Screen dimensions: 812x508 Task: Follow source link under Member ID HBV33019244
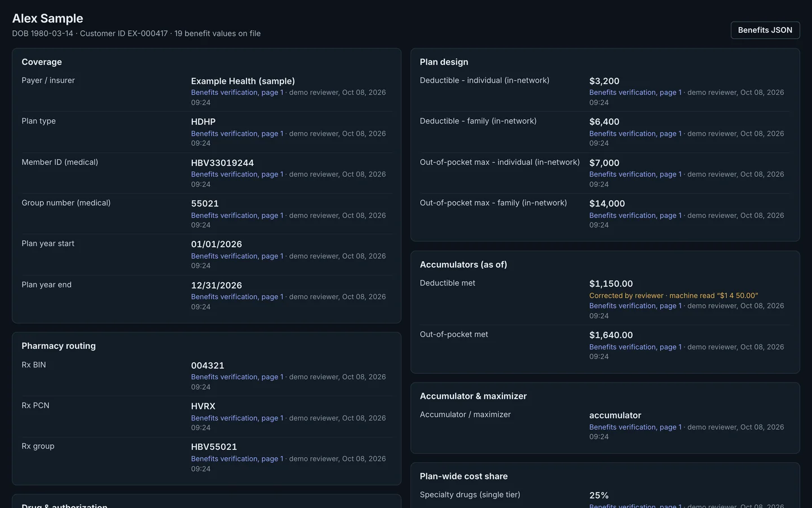point(237,174)
